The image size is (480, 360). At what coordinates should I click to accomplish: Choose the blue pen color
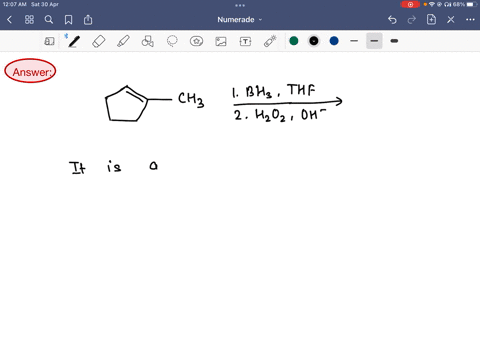tap(334, 41)
